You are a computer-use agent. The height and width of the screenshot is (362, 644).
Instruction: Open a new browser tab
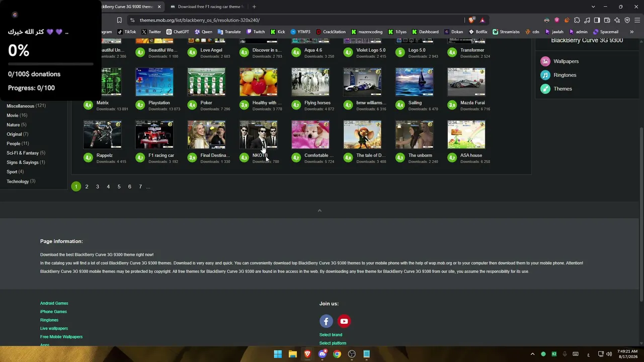254,7
